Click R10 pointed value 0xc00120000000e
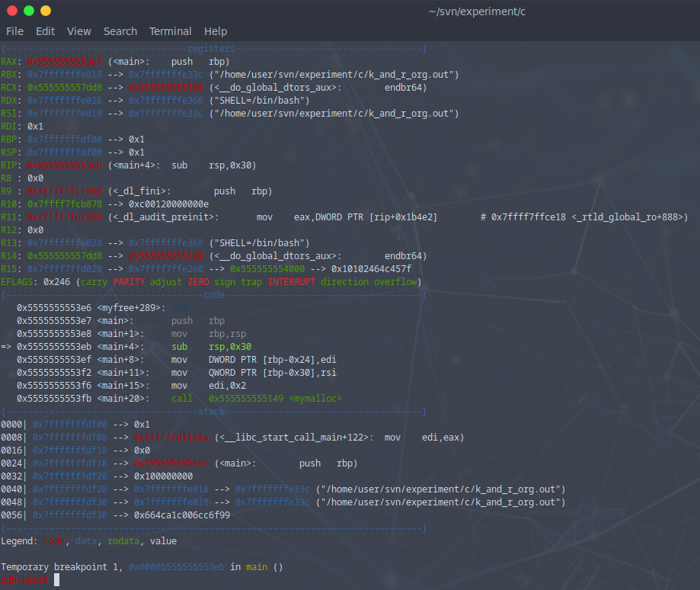This screenshot has width=700, height=590. click(169, 204)
